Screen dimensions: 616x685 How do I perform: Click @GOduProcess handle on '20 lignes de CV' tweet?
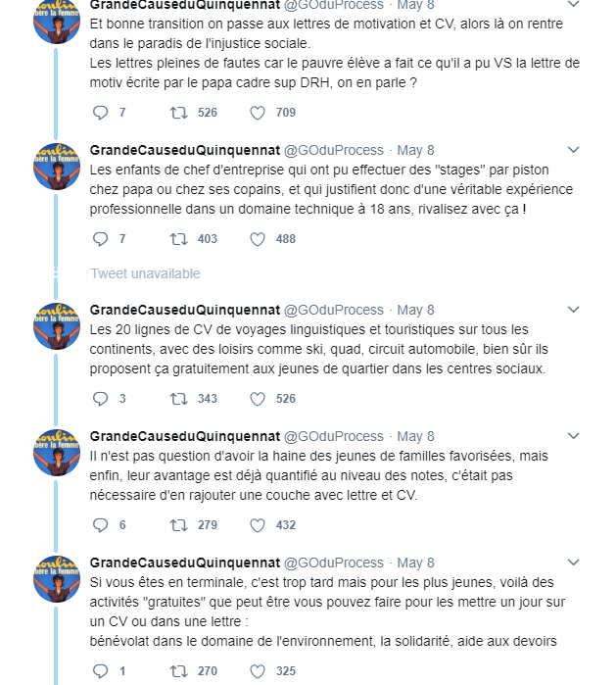pyautogui.click(x=334, y=310)
